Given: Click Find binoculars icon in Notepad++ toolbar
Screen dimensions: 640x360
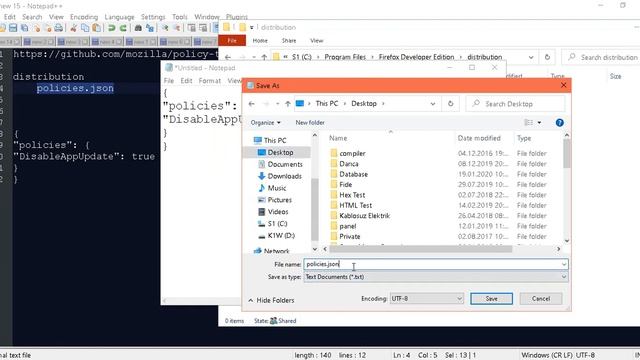Looking at the screenshot, I should [138, 28].
